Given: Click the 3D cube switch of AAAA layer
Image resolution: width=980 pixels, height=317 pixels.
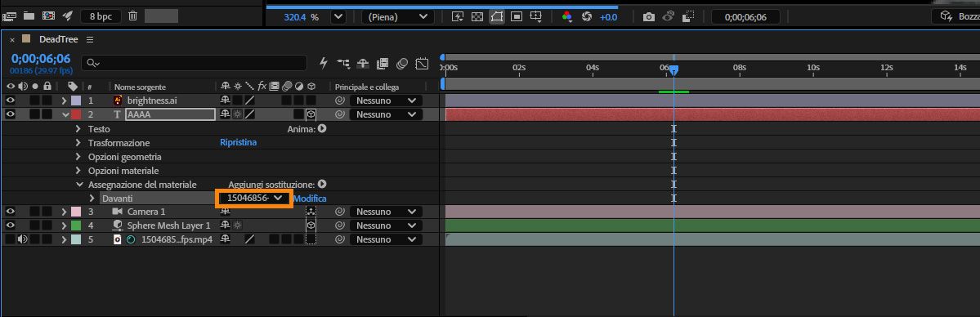Looking at the screenshot, I should 311,114.
